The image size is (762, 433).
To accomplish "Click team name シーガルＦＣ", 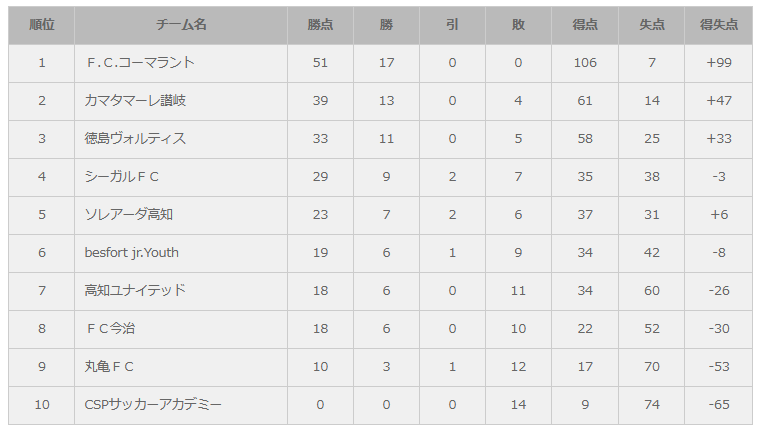I will point(122,177).
